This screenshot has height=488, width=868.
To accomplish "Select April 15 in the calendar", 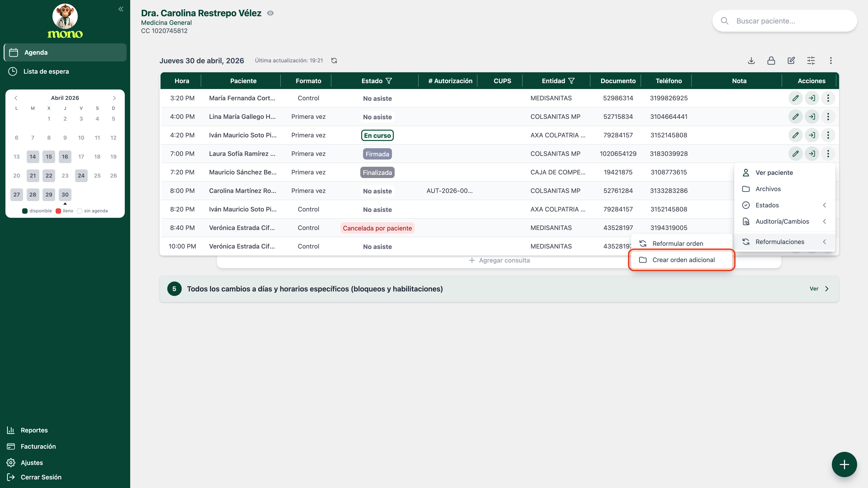I will pyautogui.click(x=49, y=157).
